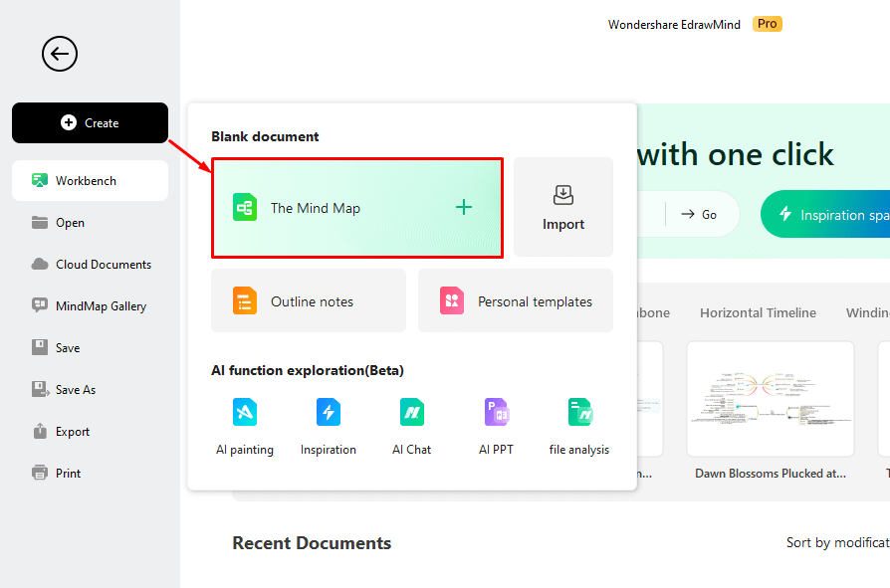Launch AI painting
The height and width of the screenshot is (588, 890).
[x=245, y=427]
